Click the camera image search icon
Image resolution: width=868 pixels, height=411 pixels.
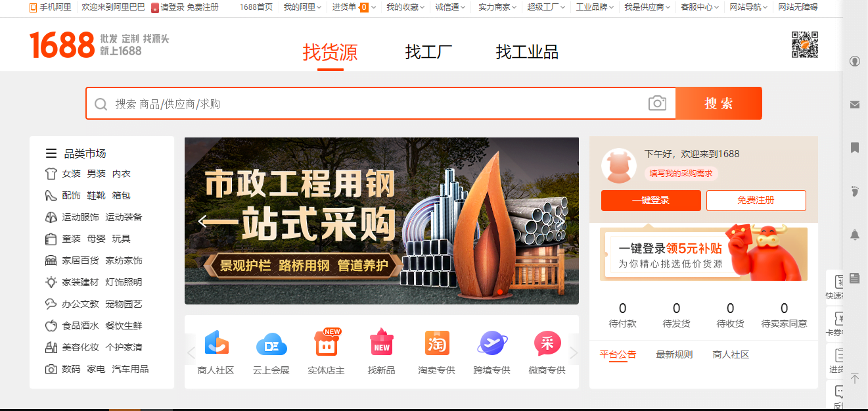(x=657, y=103)
